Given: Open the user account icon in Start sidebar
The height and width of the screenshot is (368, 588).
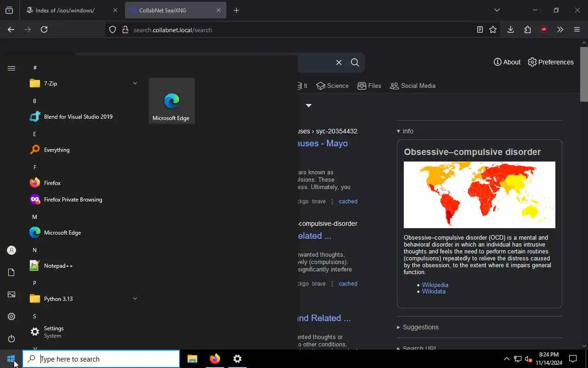Looking at the screenshot, I should (11, 250).
